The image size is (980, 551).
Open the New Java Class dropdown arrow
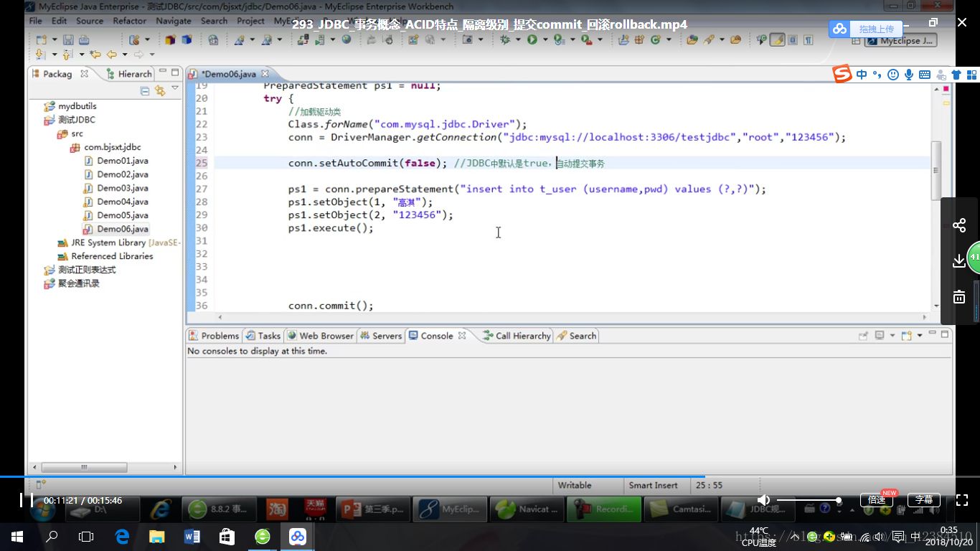[669, 40]
